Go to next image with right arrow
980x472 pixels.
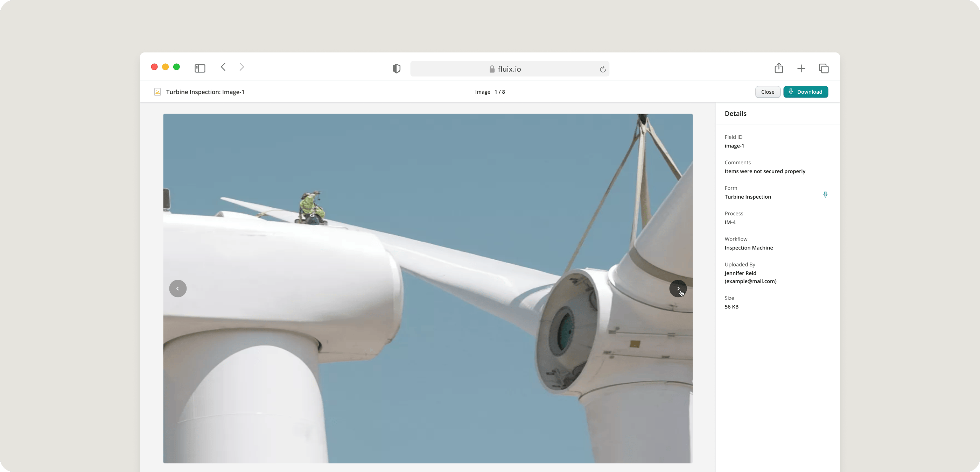pos(678,288)
